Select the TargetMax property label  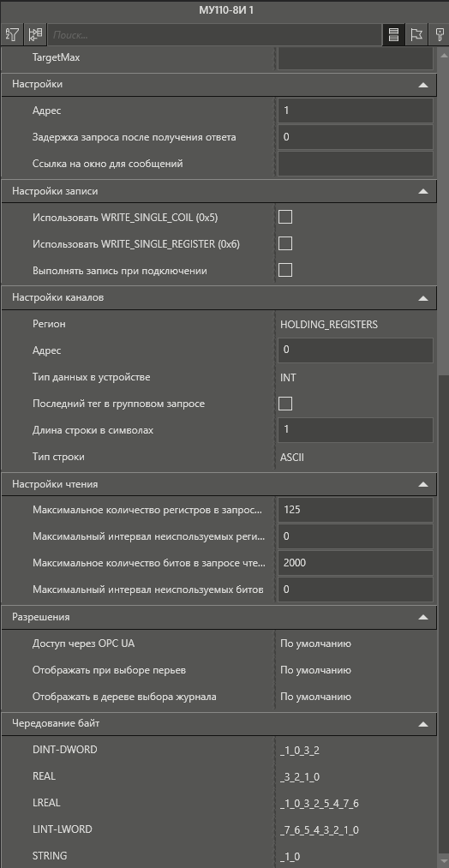[56, 57]
